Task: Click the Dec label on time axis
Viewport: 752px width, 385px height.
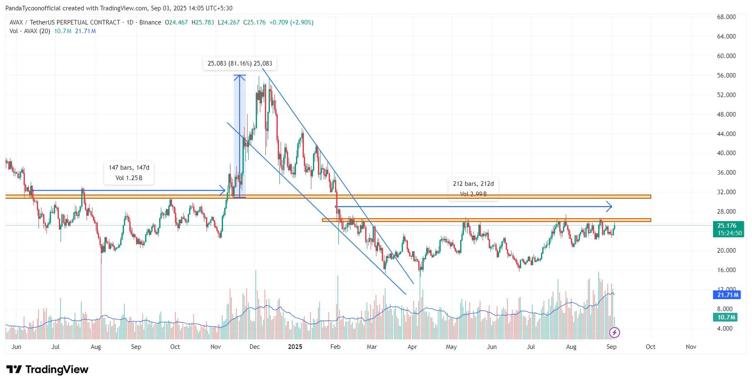Action: (x=254, y=346)
